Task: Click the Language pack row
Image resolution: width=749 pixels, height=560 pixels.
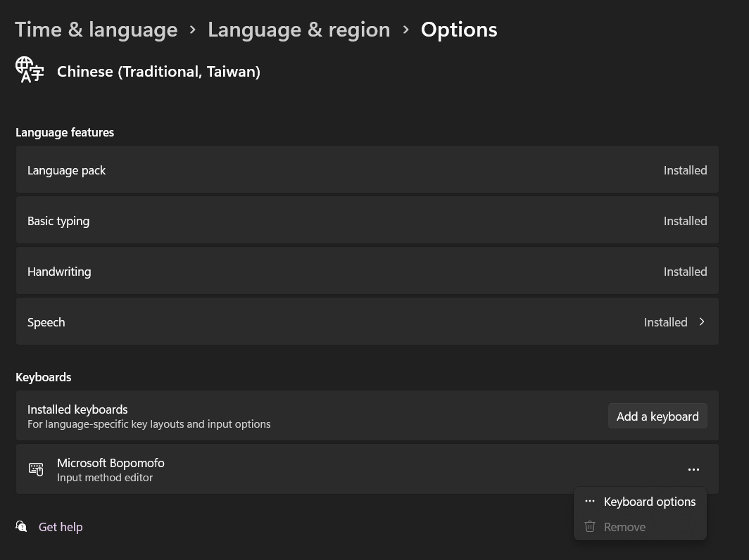Action: coord(366,170)
